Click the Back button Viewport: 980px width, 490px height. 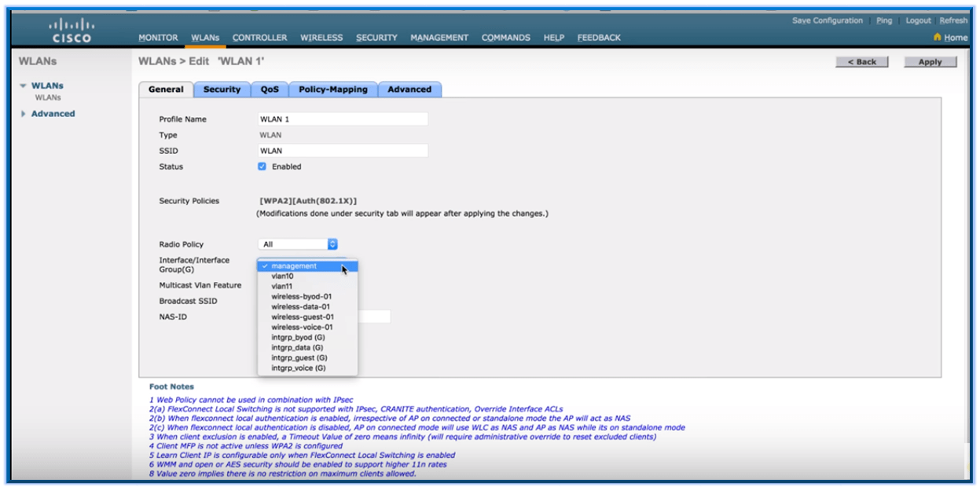point(862,60)
